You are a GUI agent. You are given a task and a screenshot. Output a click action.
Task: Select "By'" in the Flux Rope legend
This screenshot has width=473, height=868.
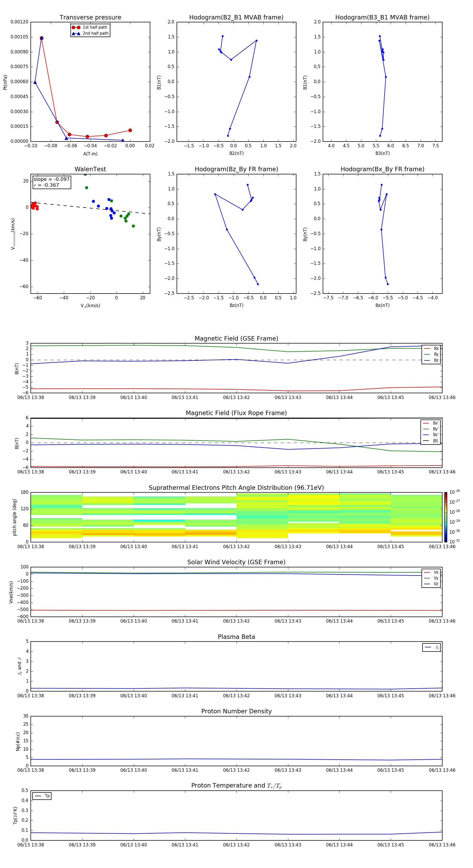431,429
